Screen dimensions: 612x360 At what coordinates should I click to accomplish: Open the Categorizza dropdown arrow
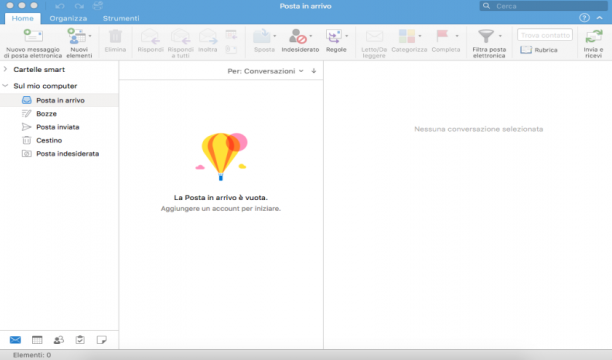click(x=420, y=36)
